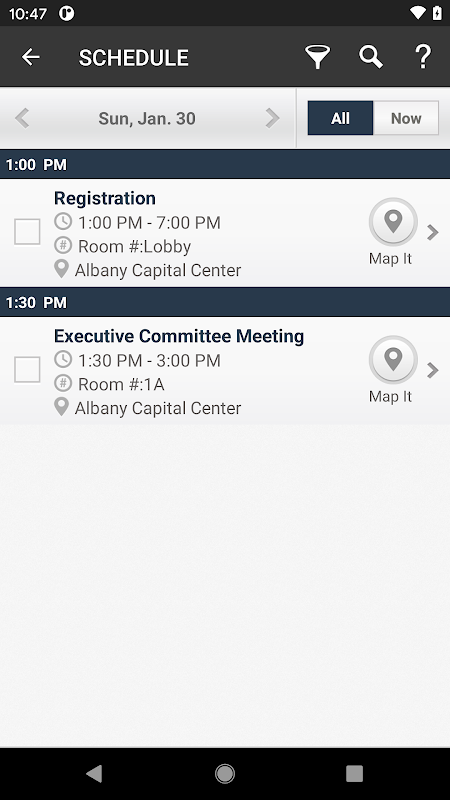Tap the back arrow in the header
The width and height of the screenshot is (450, 800).
[31, 57]
